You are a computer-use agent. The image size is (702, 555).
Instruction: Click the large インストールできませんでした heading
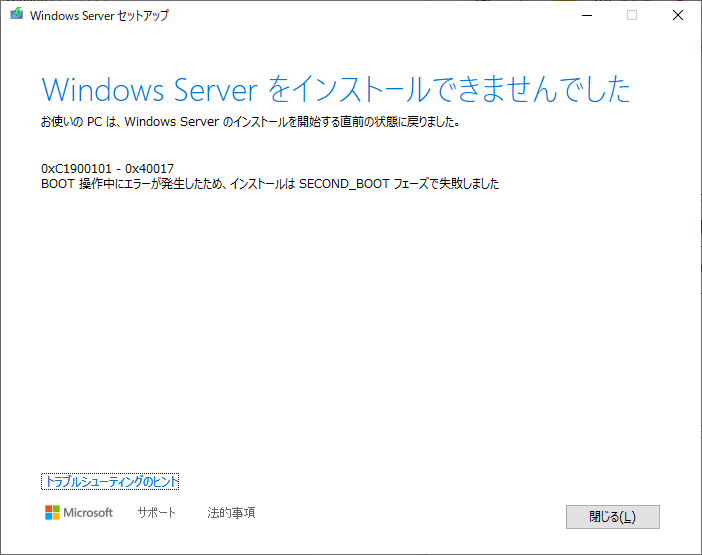click(x=450, y=90)
